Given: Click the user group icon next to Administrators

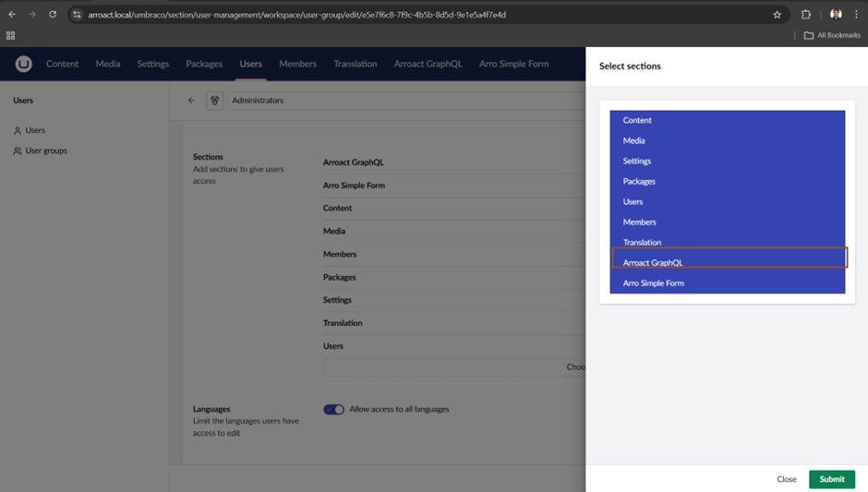Looking at the screenshot, I should coord(215,101).
